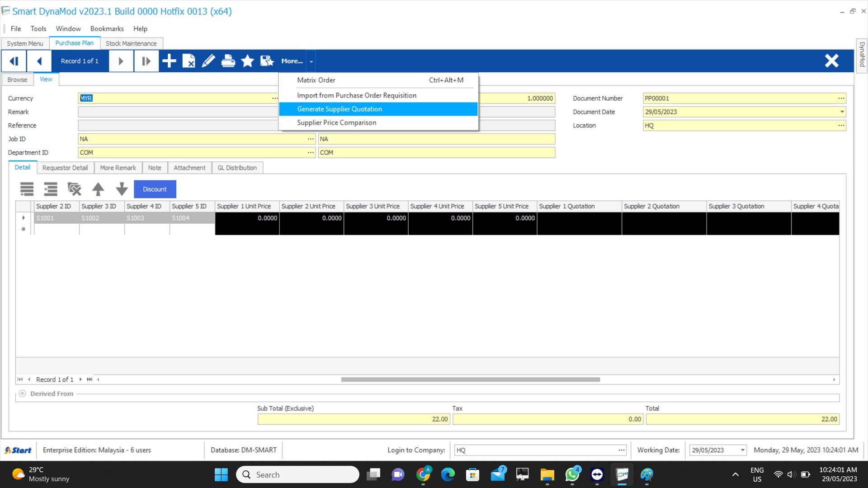Expand the Derived From section
Screen dimensions: 868x488
coord(22,394)
